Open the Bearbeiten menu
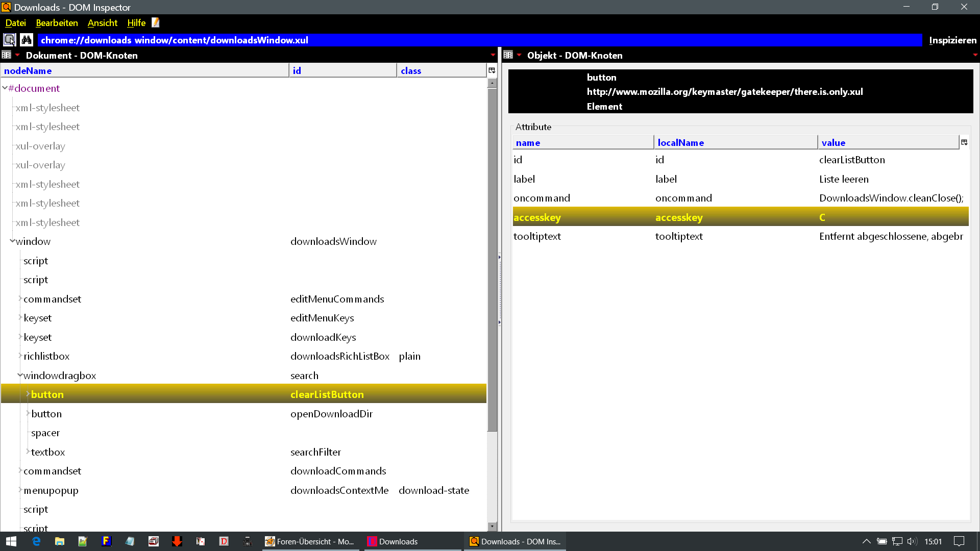This screenshot has width=980, height=551. 57,23
